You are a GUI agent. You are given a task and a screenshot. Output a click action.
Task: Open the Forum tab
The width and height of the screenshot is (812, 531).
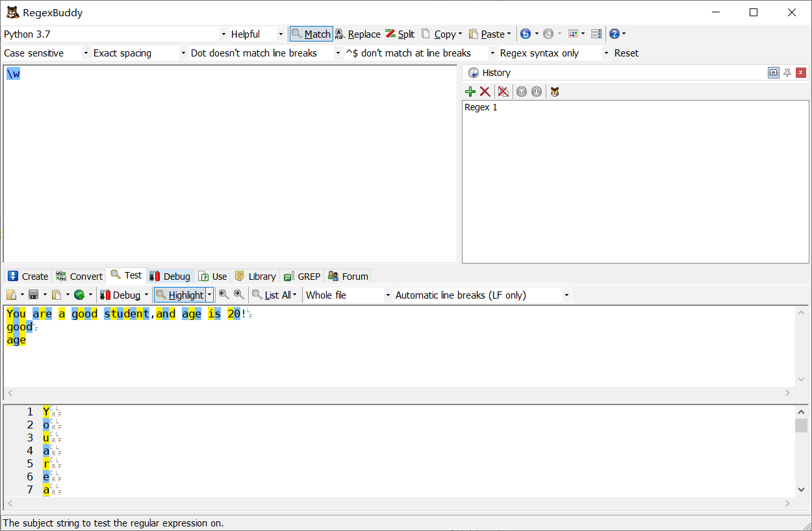click(348, 276)
